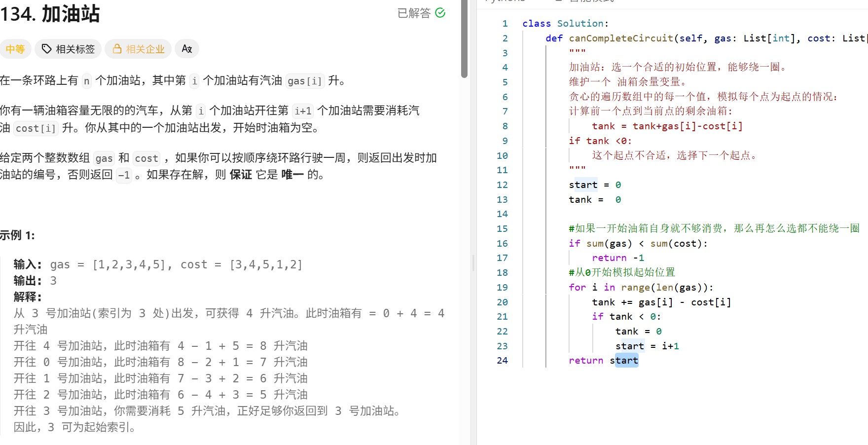Click the 中等 difficulty badge
Viewport: 868px width, 445px height.
pyautogui.click(x=15, y=49)
